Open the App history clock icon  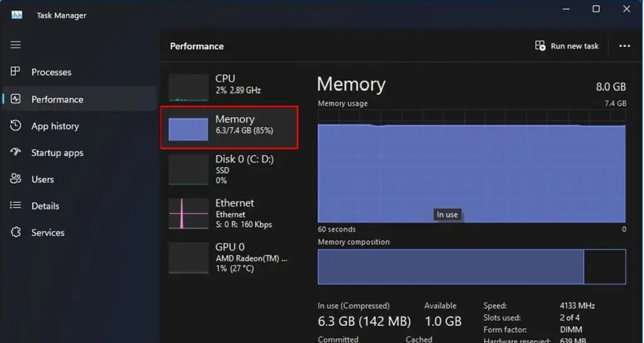point(16,126)
